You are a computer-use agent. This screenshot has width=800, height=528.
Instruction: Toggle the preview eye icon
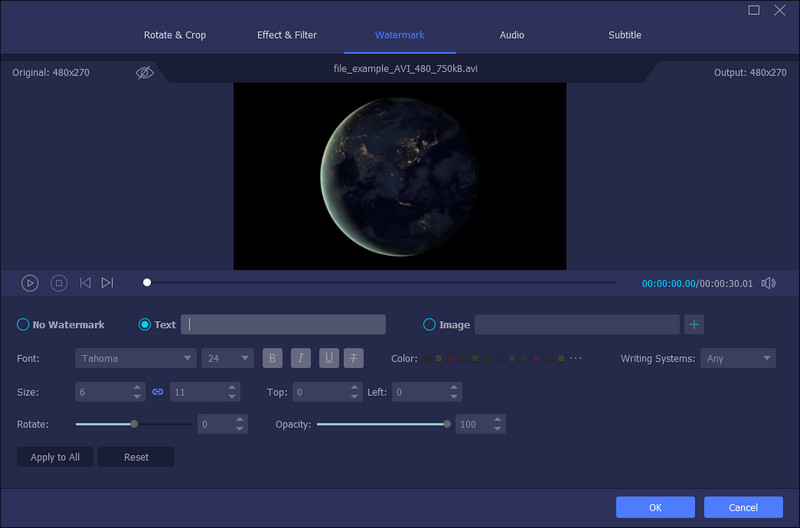145,73
